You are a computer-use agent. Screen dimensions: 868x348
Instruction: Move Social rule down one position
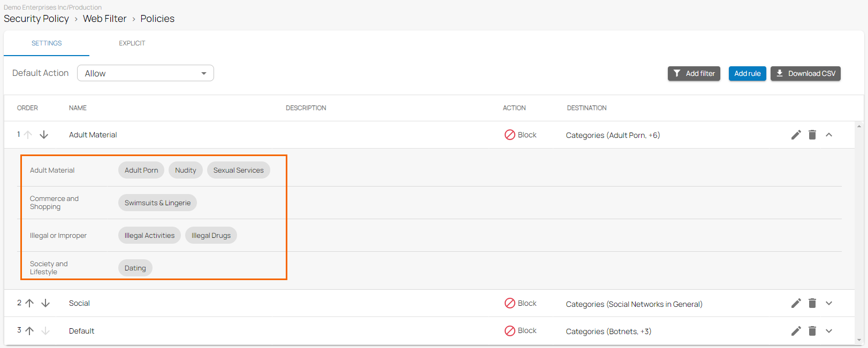(x=45, y=303)
